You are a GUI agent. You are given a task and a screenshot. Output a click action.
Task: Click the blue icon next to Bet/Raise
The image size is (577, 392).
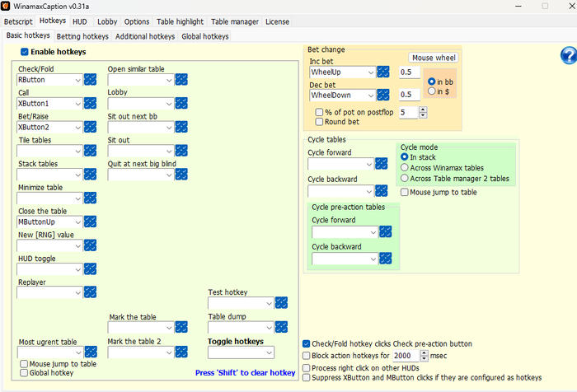91,128
